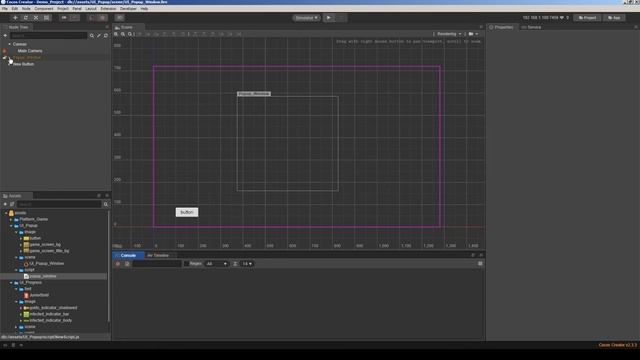Click the Node Tree search magnifier icon

[91, 36]
